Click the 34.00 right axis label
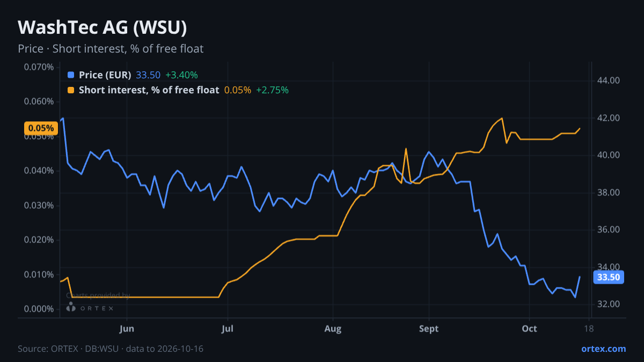The height and width of the screenshot is (362, 644). 609,267
